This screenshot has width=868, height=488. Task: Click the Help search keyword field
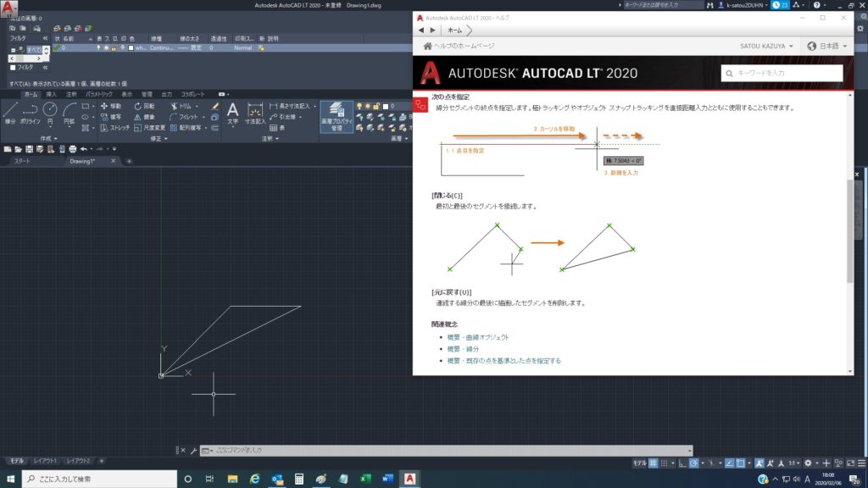[x=782, y=73]
